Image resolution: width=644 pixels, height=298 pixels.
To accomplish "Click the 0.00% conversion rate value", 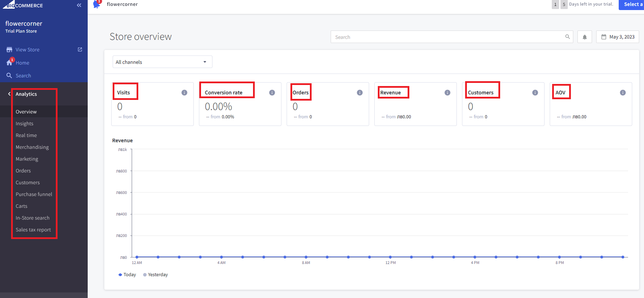I will pos(218,106).
